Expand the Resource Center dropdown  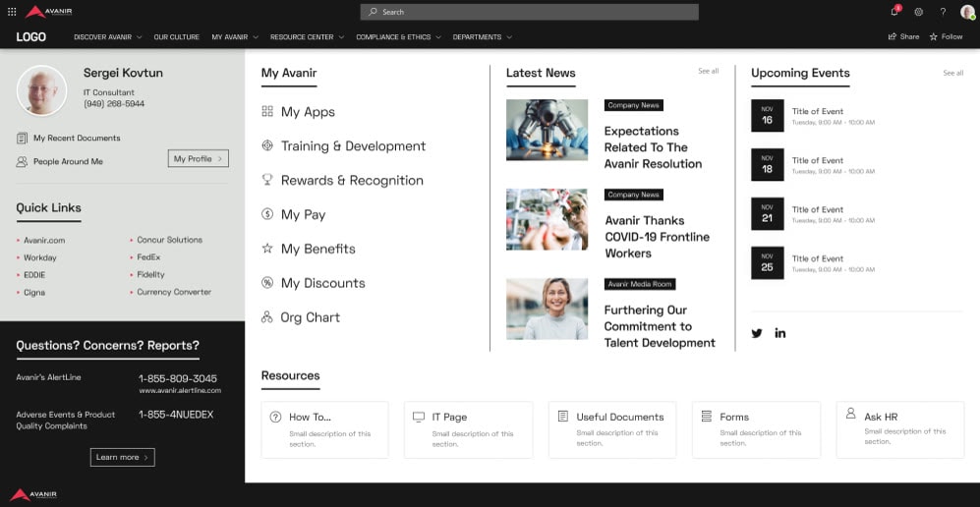tap(308, 36)
